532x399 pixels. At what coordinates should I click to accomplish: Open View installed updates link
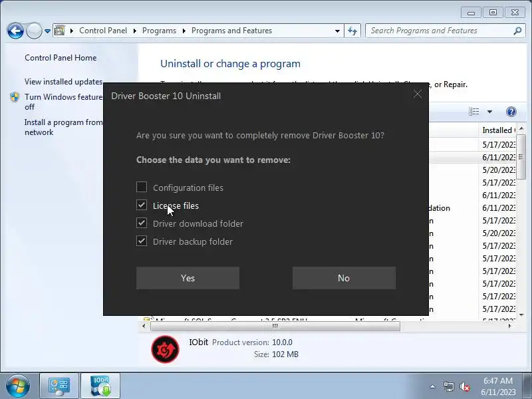click(63, 82)
